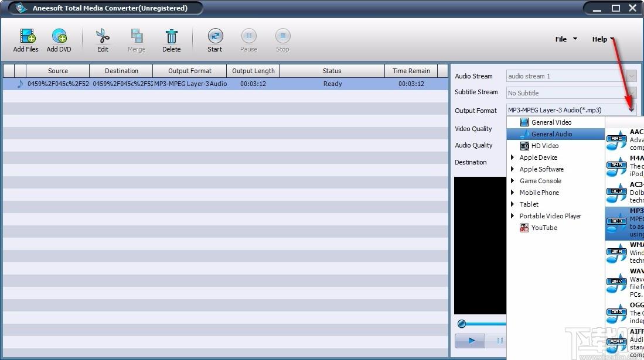Click the YouTube logo icon in format list

[x=524, y=227]
